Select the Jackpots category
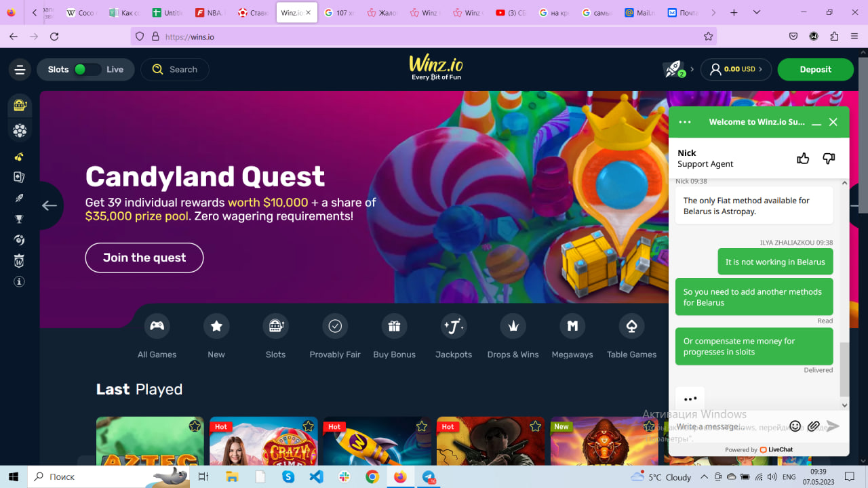The image size is (868, 488). click(x=454, y=337)
